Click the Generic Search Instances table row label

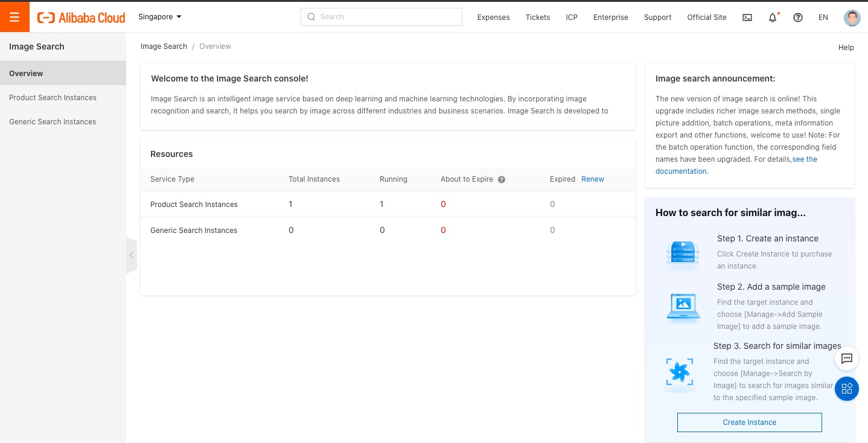coord(194,231)
